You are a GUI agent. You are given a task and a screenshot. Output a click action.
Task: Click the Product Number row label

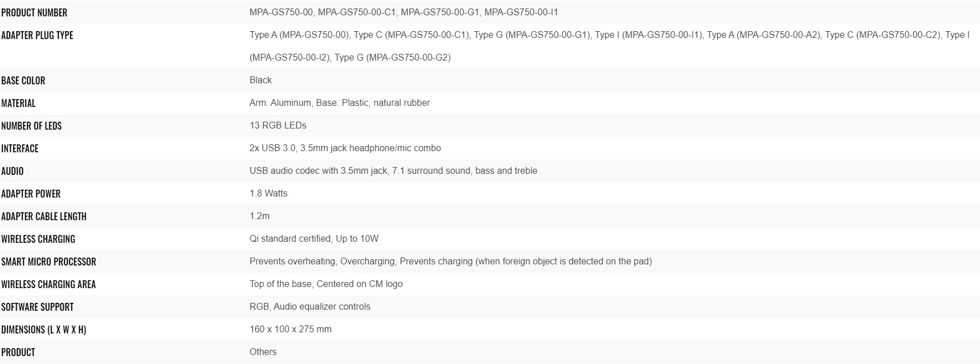pos(34,12)
